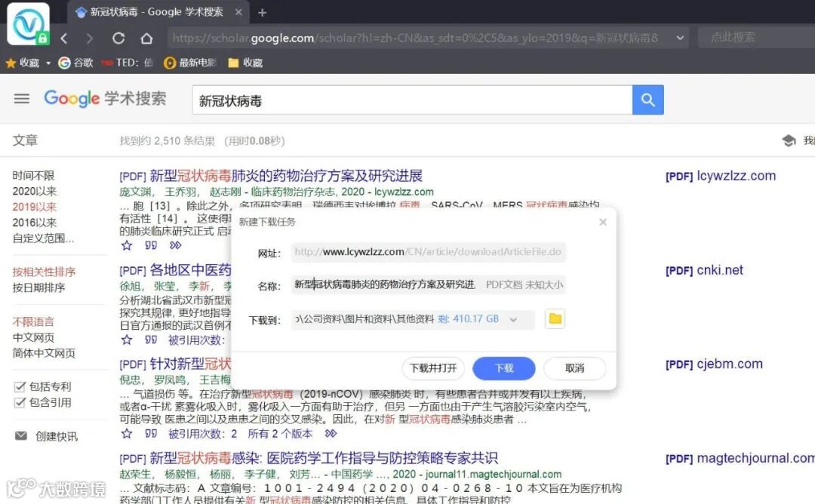The image size is (815, 504).
Task: Open 被引用次数: 2 citations link
Action: coord(203,434)
